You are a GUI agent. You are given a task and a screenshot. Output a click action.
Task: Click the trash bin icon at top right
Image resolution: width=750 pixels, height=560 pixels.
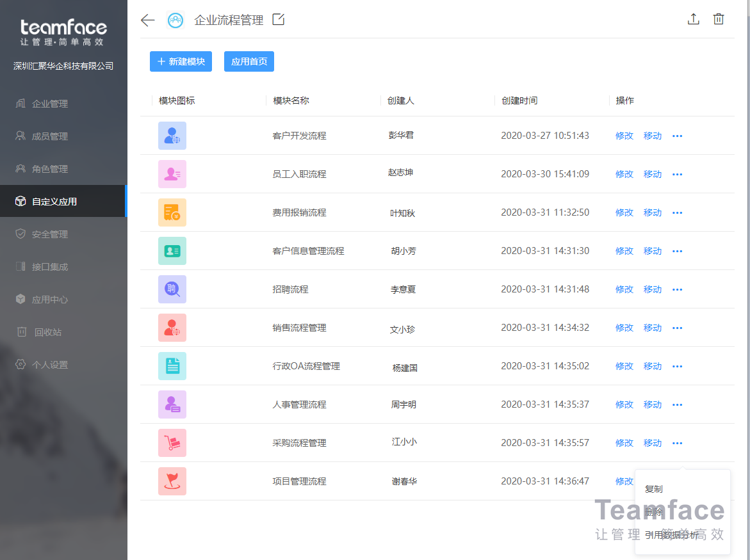(x=719, y=19)
